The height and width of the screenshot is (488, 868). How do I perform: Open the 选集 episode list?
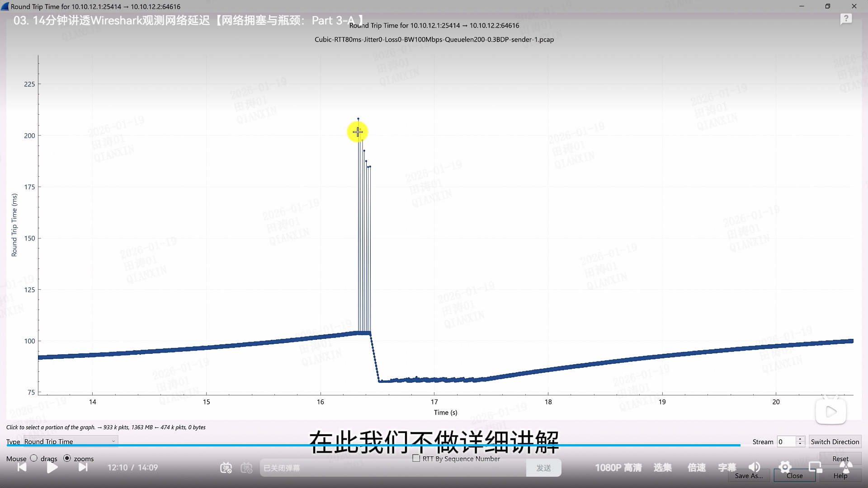pyautogui.click(x=662, y=468)
